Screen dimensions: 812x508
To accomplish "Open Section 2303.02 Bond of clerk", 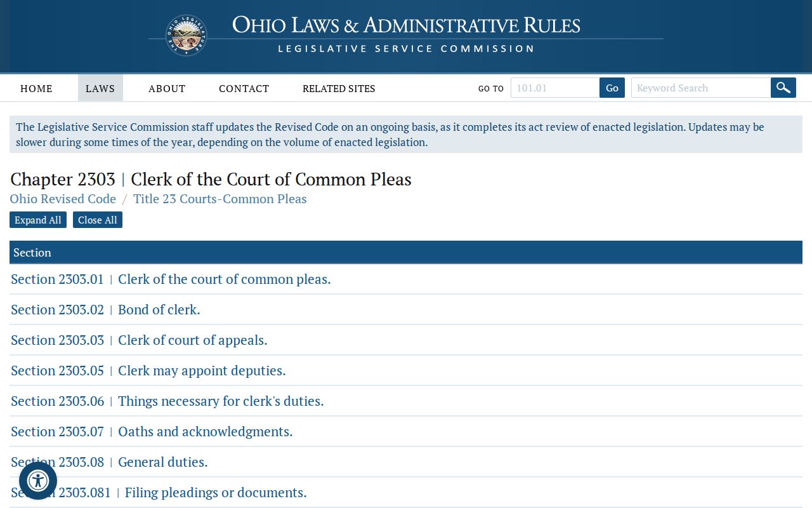I will click(105, 309).
